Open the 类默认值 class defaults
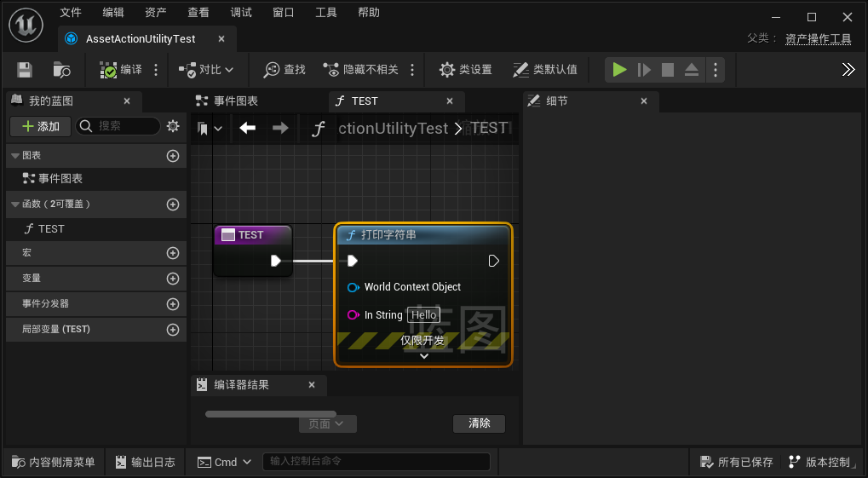 (545, 70)
